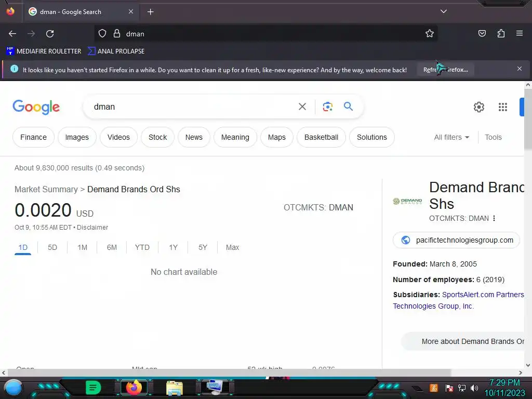Open File Explorer from the taskbar
532x399 pixels.
175,389
